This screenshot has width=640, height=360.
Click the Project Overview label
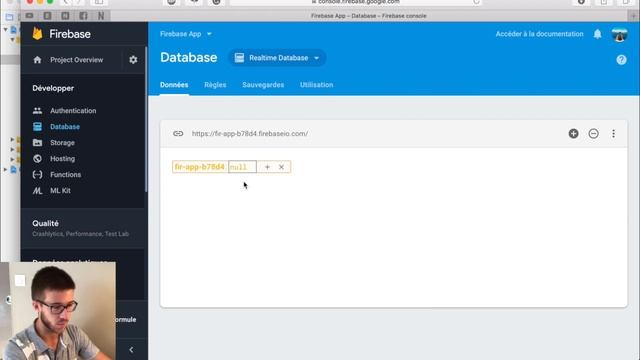[x=77, y=60]
